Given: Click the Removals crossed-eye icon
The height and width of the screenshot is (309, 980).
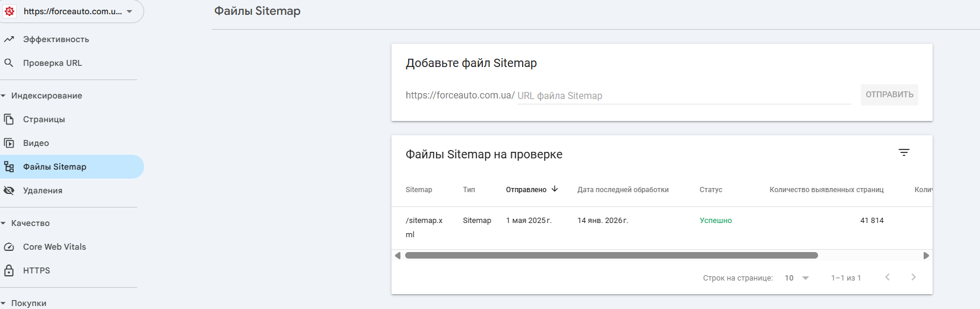Looking at the screenshot, I should tap(9, 190).
